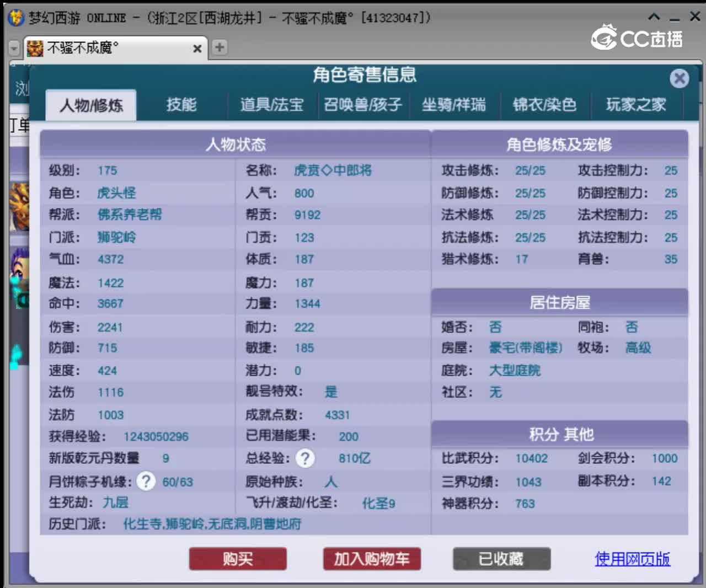This screenshot has width=706, height=588.
Task: Click the game logo icon in title bar
Action: click(x=15, y=18)
